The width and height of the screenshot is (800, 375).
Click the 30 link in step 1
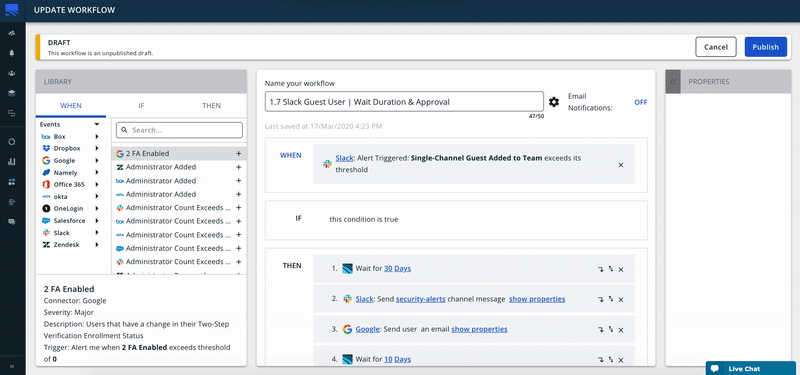pos(388,268)
